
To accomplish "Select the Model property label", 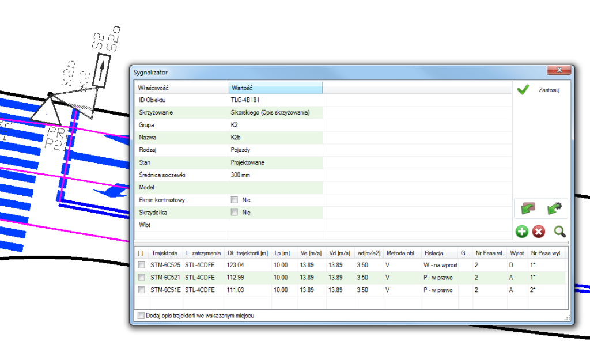I will (x=146, y=187).
